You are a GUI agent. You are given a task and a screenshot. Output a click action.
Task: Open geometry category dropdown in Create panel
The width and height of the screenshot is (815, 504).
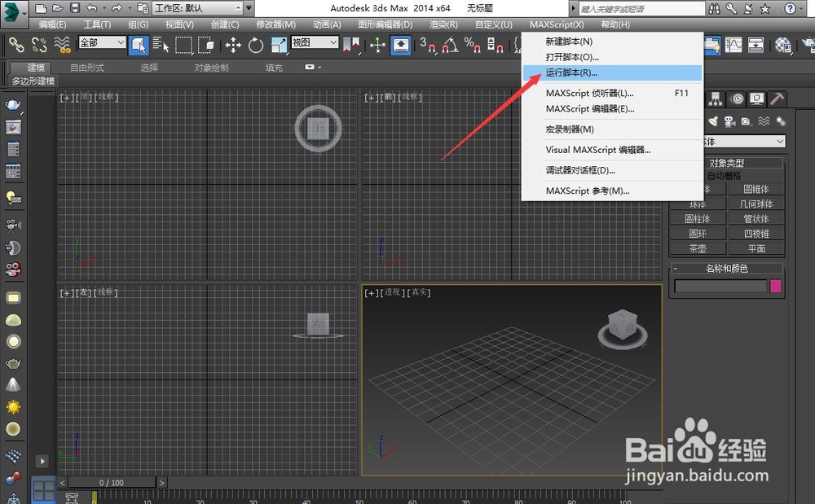click(744, 141)
